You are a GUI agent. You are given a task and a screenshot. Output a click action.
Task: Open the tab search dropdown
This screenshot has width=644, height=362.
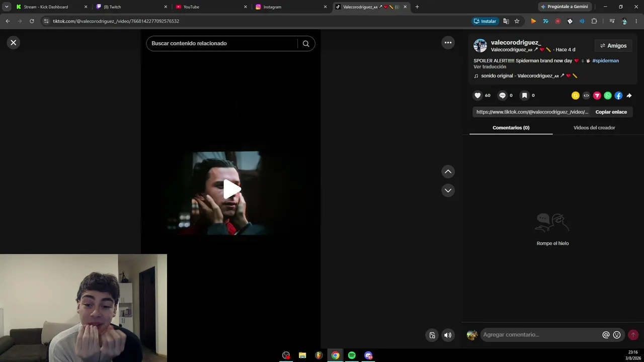(7, 7)
